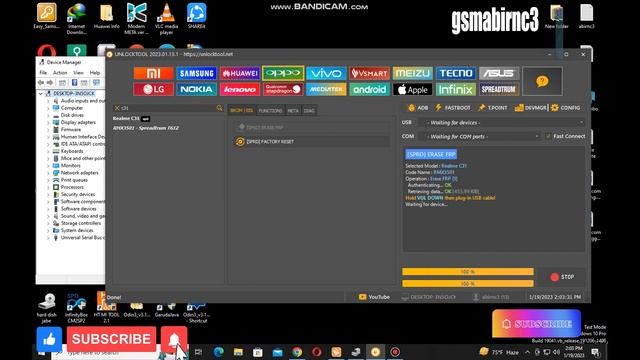Select RMX3501 - Spreadtrum T612 entry
The height and width of the screenshot is (360, 640).
pyautogui.click(x=146, y=128)
